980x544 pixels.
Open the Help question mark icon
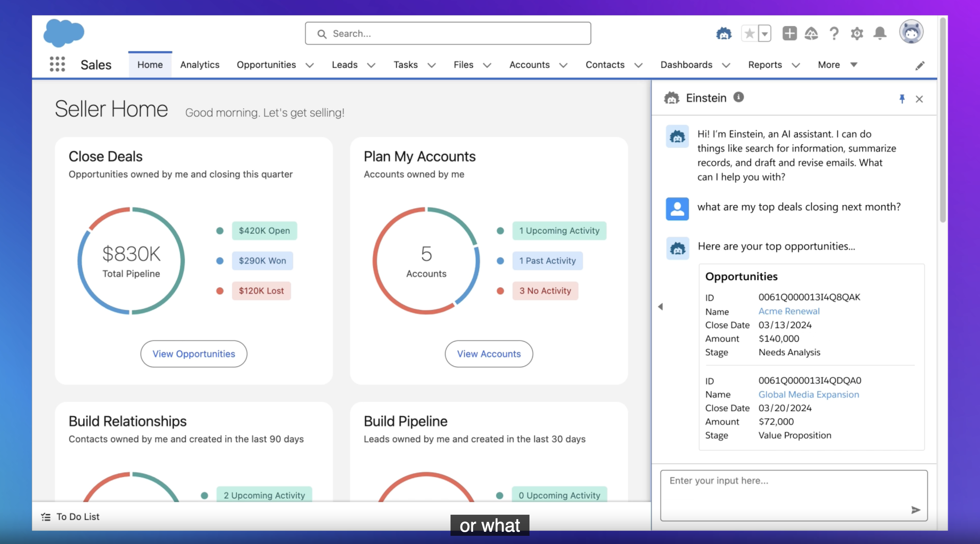pyautogui.click(x=834, y=33)
